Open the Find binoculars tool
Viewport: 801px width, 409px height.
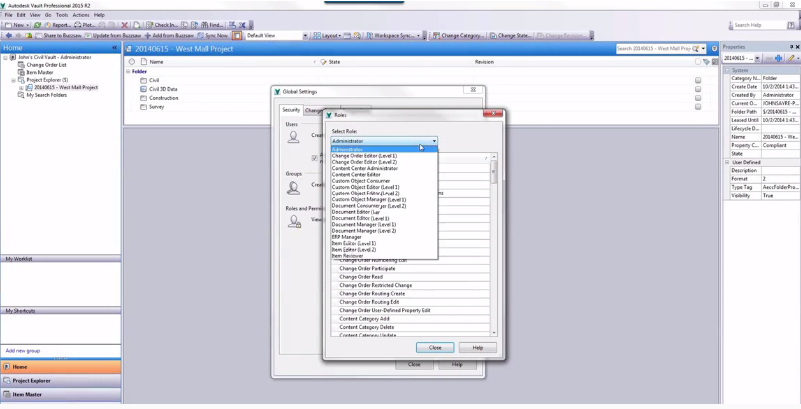(x=212, y=25)
